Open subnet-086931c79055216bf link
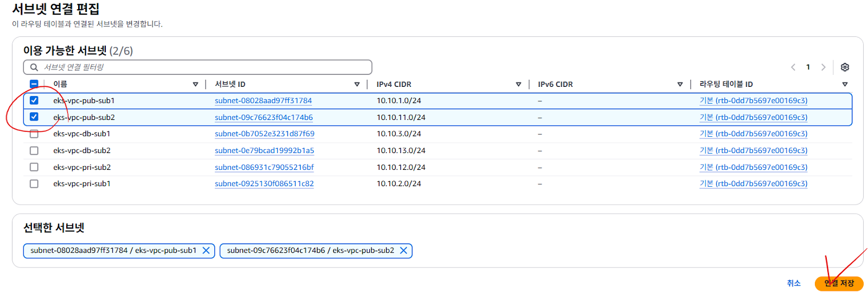Image resolution: width=868 pixels, height=298 pixels. tap(264, 167)
